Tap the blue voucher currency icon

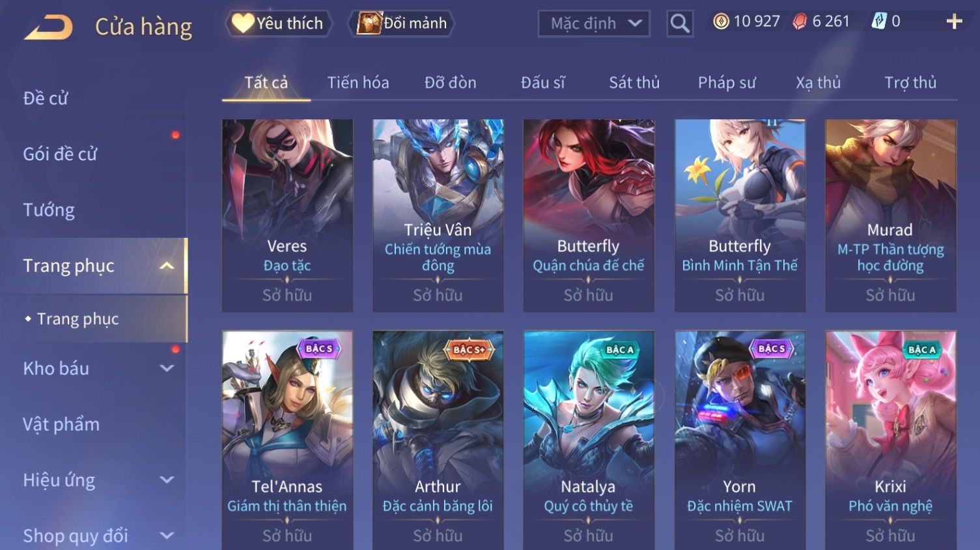pyautogui.click(x=879, y=22)
